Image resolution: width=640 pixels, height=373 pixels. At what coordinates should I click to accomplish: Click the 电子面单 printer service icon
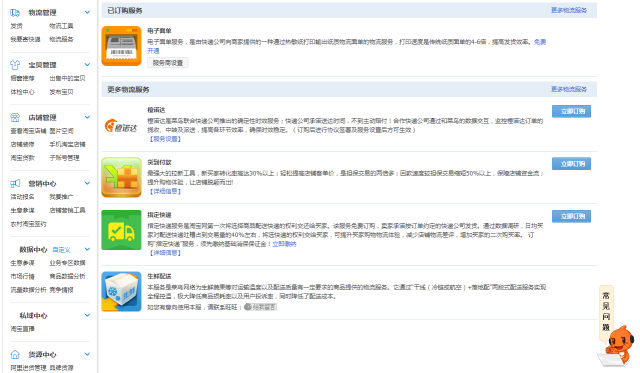click(121, 46)
